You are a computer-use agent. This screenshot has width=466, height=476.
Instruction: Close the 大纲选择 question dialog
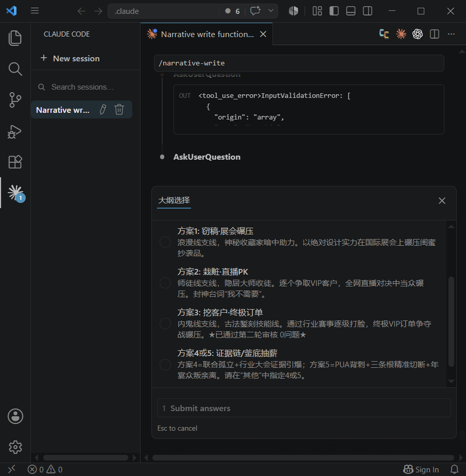pos(442,201)
